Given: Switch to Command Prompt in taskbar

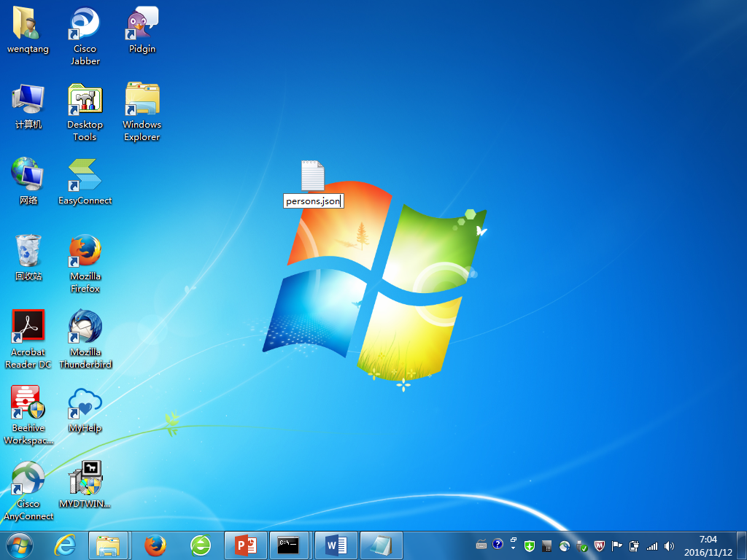Looking at the screenshot, I should click(x=290, y=545).
